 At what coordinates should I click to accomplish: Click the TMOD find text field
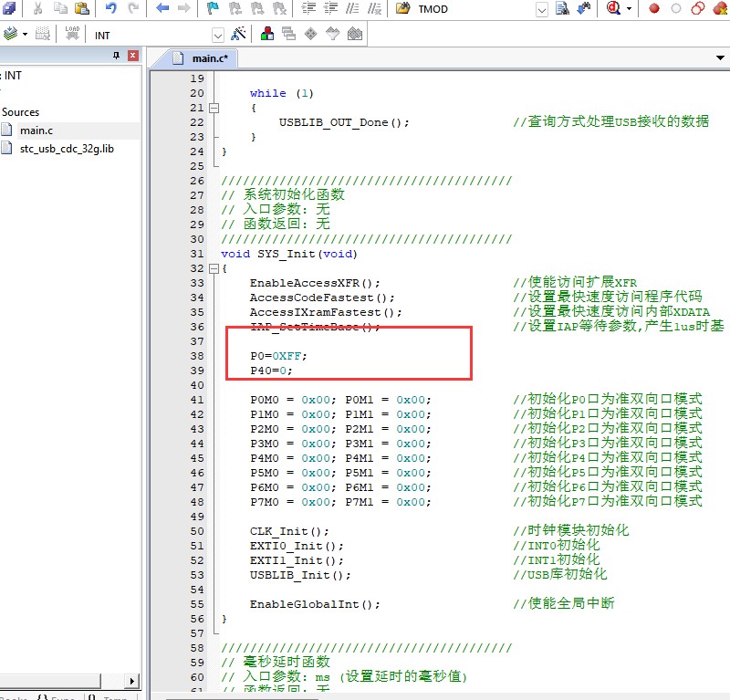click(474, 9)
